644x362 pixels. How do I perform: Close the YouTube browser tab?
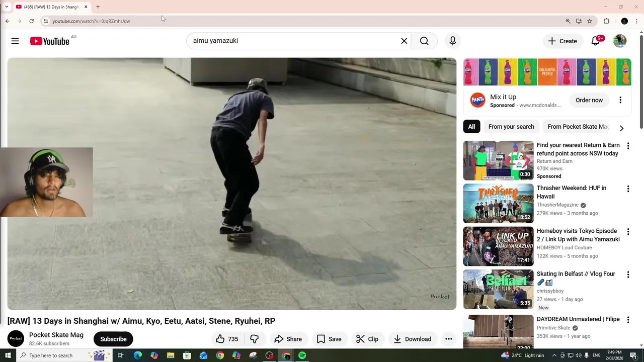click(x=86, y=7)
